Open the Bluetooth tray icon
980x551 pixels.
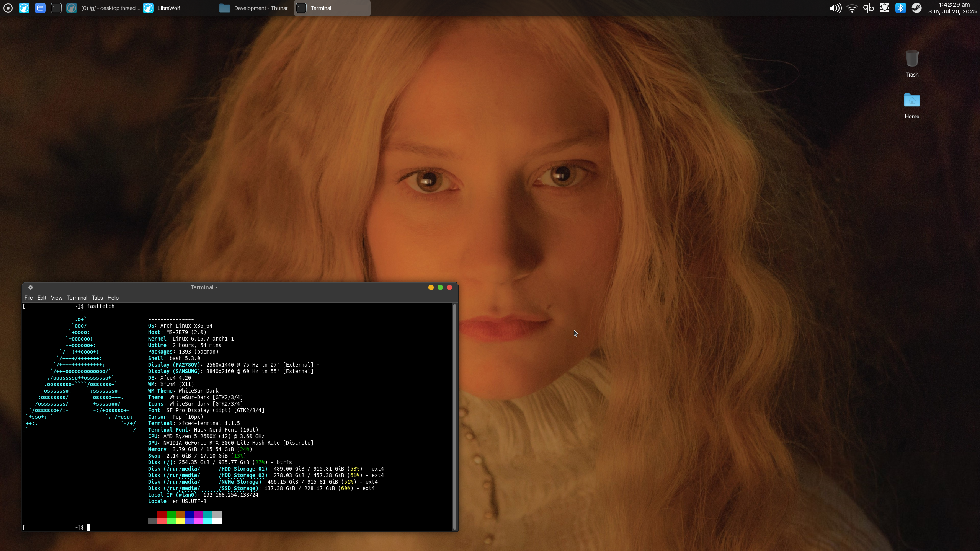tap(901, 8)
